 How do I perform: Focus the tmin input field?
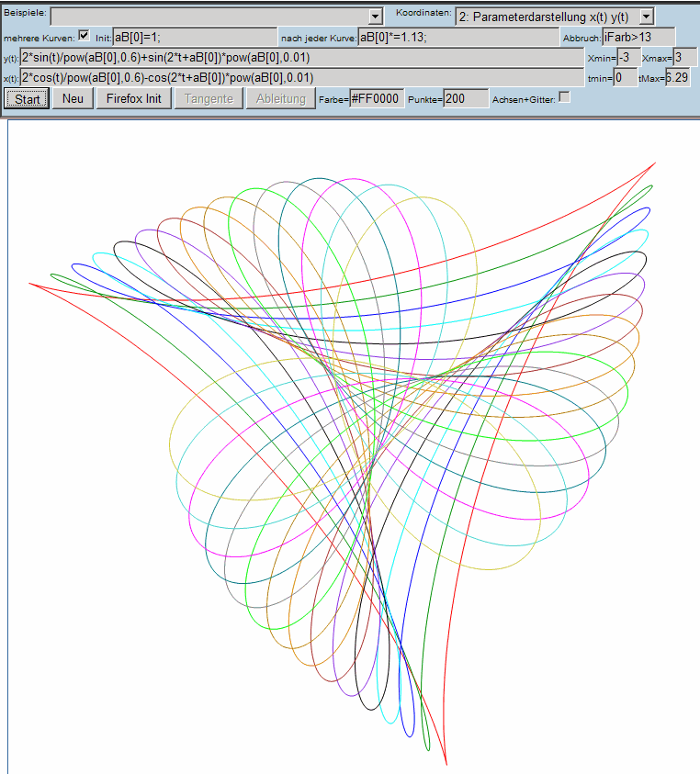coord(626,77)
